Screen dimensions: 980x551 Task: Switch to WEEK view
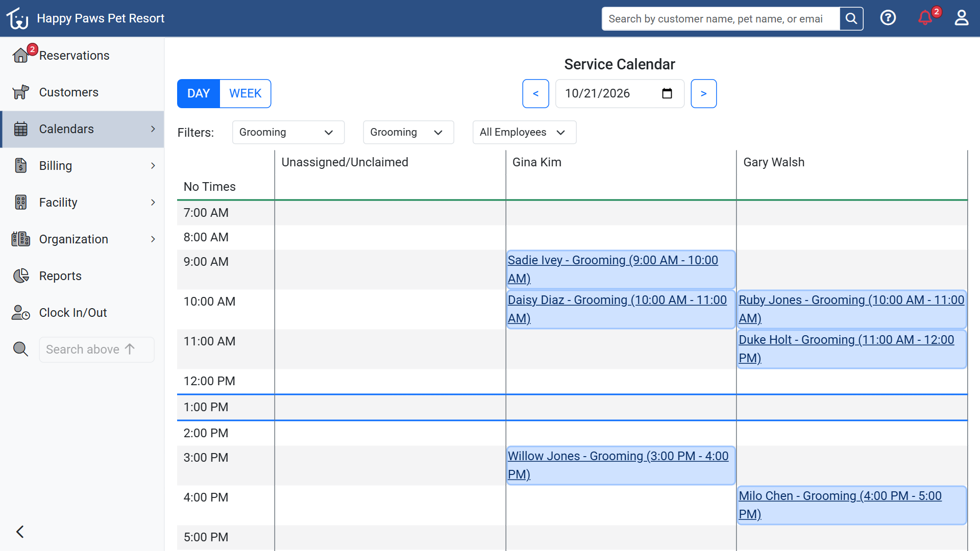click(x=245, y=93)
